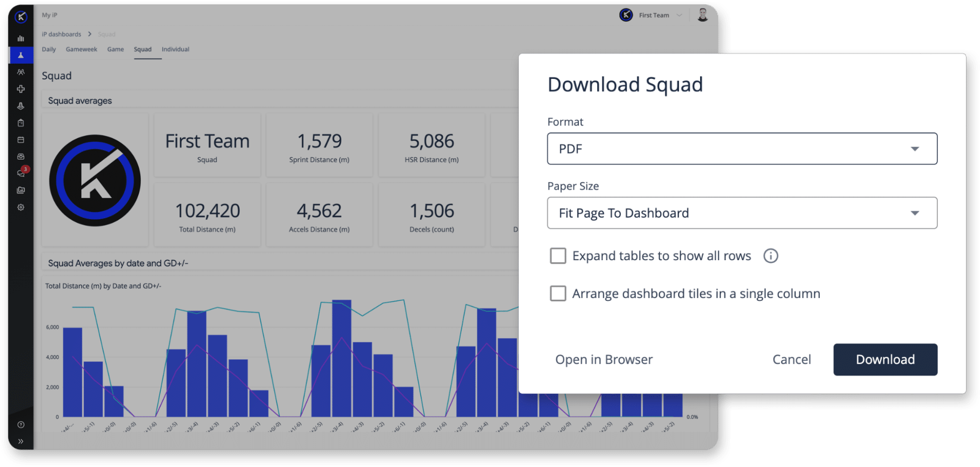Open the chat messages icon with red badge

click(22, 172)
